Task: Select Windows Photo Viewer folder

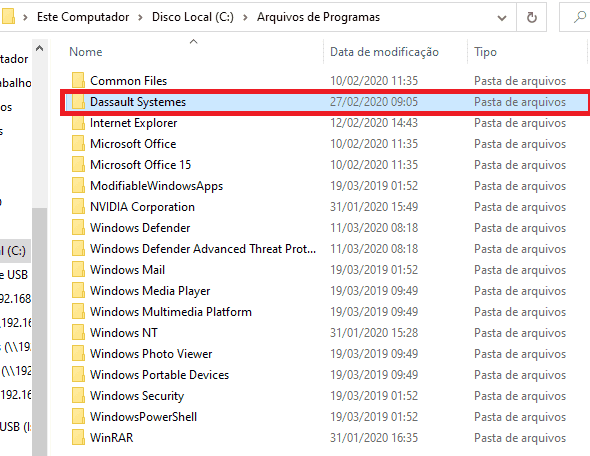Action: [326, 354]
